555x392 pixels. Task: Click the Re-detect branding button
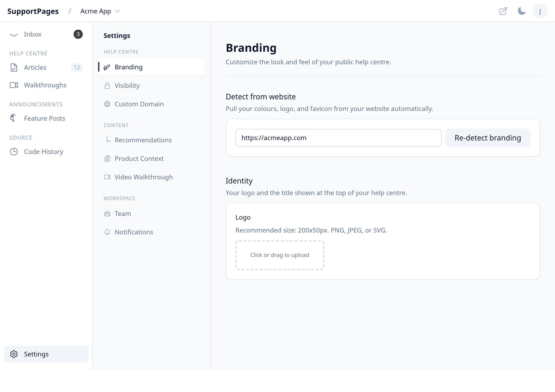point(488,138)
